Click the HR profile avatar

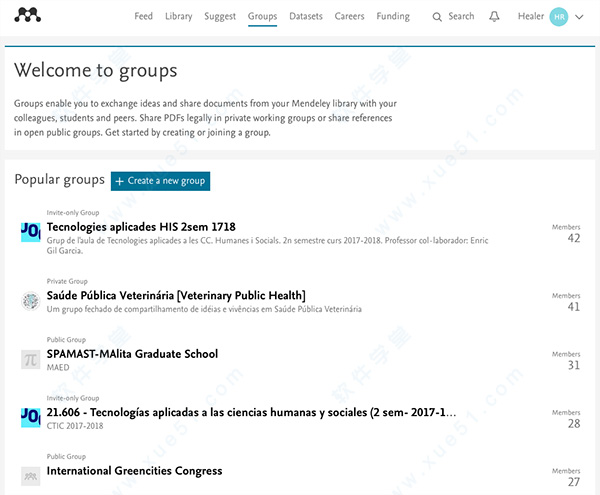pyautogui.click(x=559, y=17)
